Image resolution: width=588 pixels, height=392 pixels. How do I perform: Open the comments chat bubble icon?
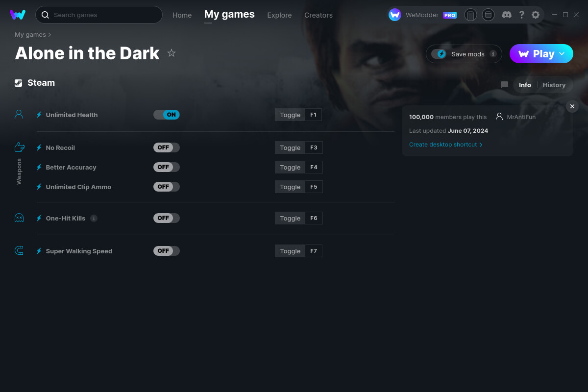pyautogui.click(x=504, y=85)
